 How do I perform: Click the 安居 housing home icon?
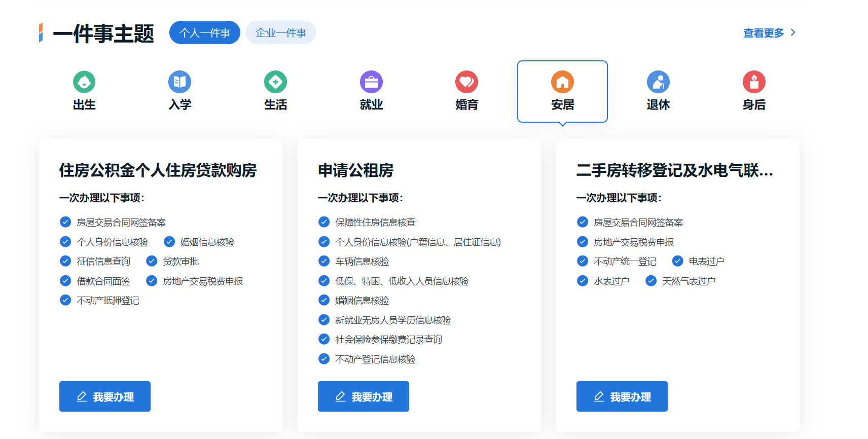coord(562,82)
